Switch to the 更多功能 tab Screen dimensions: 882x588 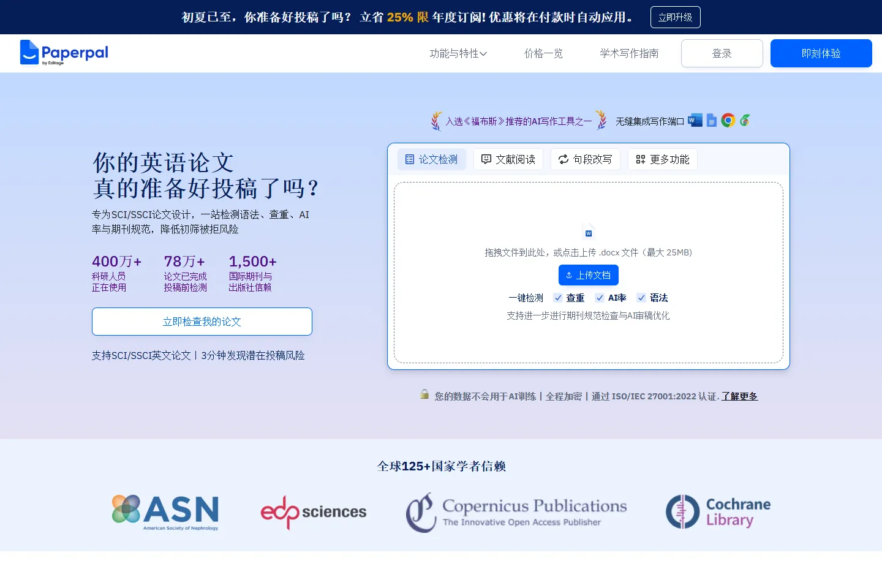click(x=663, y=159)
